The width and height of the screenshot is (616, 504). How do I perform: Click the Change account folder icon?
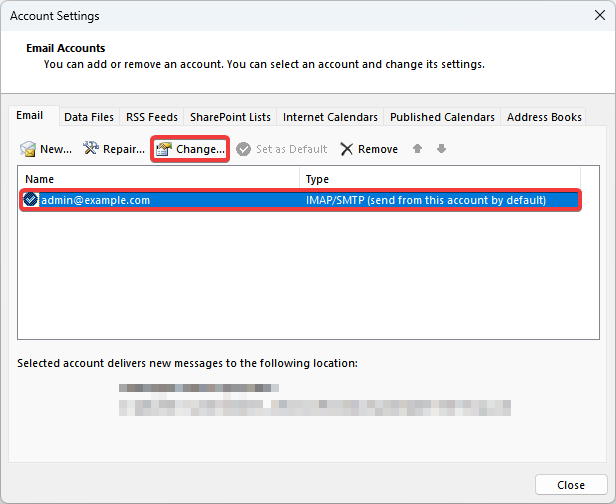pyautogui.click(x=164, y=149)
